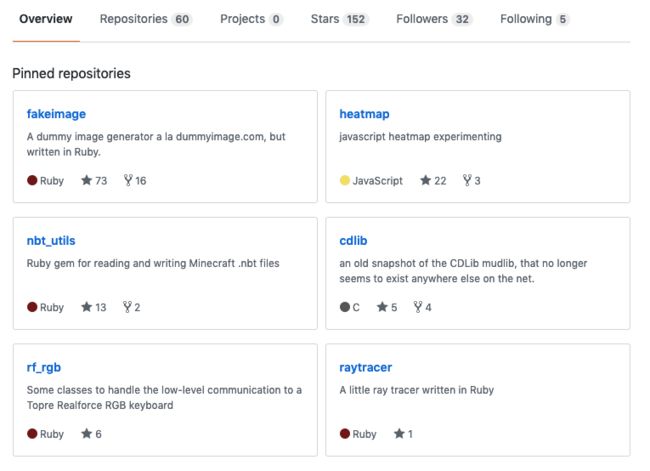Click the star icon on nbt_utils card

point(86,307)
